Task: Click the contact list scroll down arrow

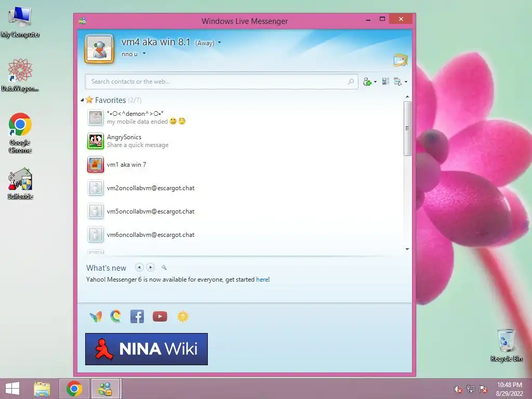Action: [407, 249]
